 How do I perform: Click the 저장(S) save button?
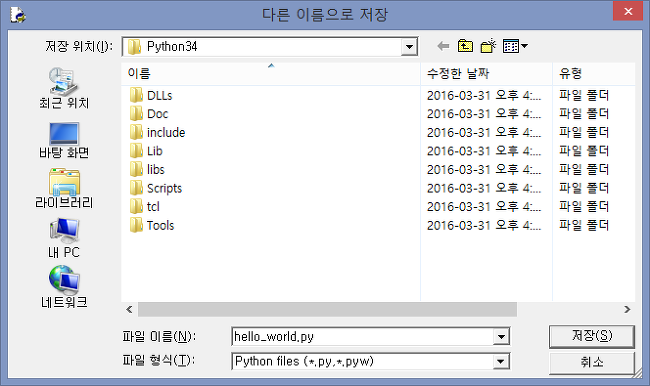[x=592, y=336]
